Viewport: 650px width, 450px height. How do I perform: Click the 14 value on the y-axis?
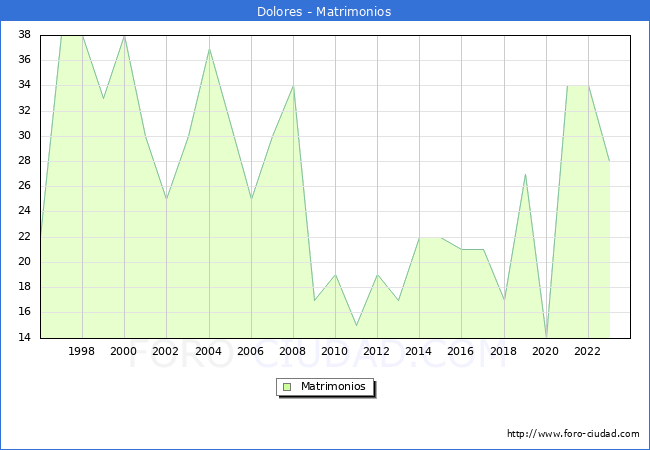(24, 337)
